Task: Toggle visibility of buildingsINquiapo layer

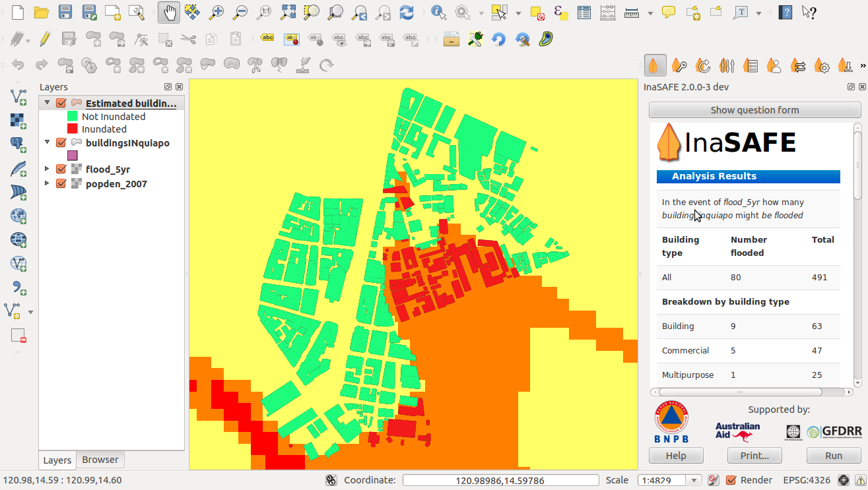Action: (61, 142)
